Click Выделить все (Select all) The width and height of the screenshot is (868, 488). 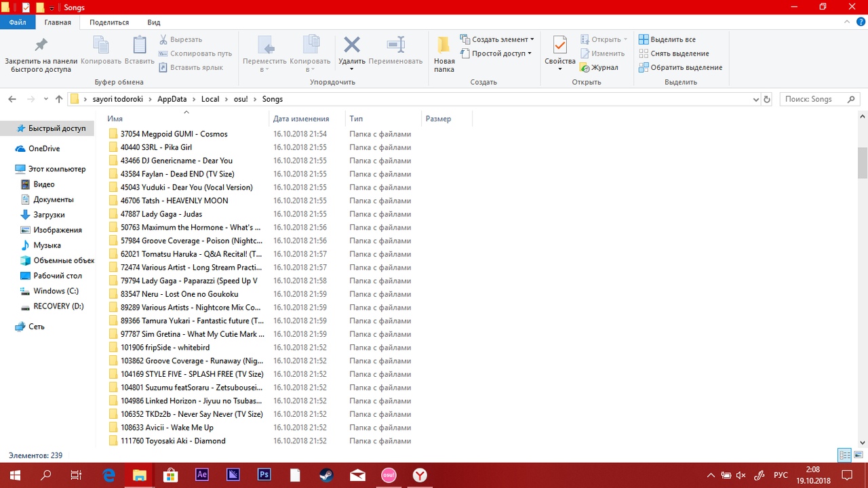click(667, 39)
